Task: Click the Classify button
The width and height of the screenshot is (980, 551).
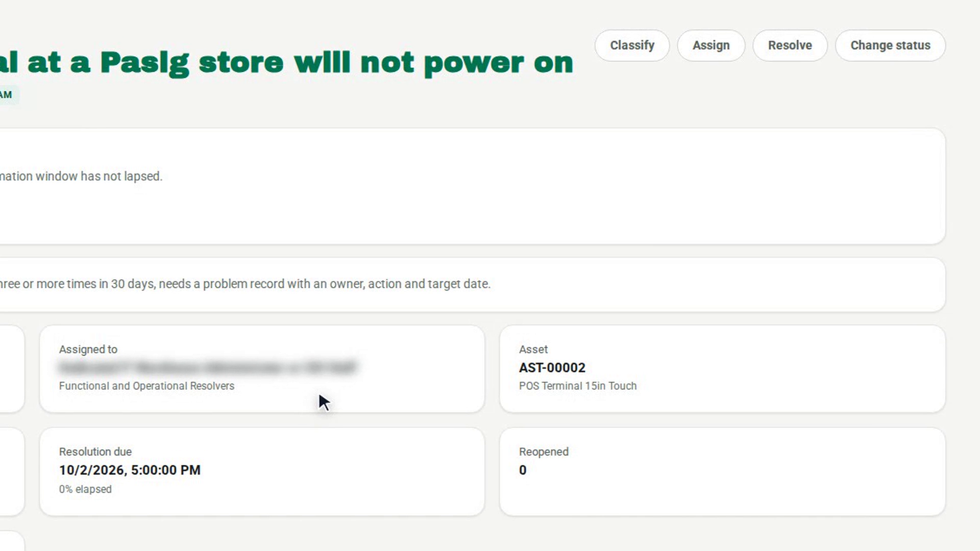Action: (632, 45)
